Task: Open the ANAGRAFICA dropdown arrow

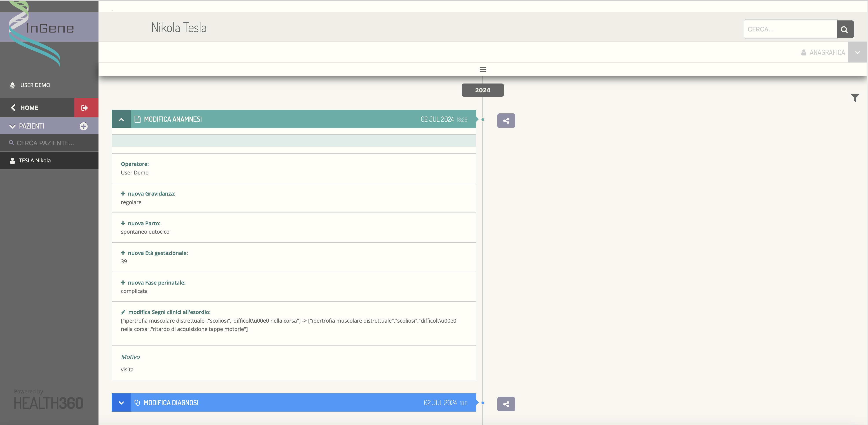Action: point(857,53)
